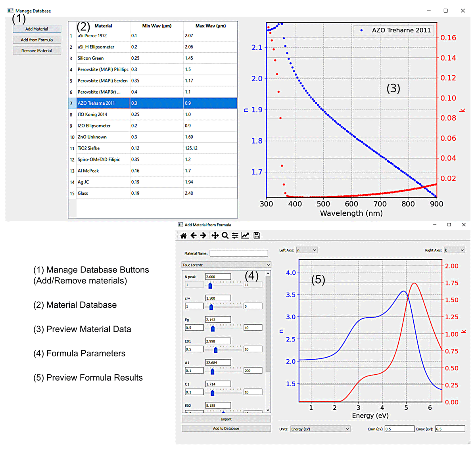476x450 pixels.
Task: Click the N peak slider handle
Action: [x=210, y=285]
